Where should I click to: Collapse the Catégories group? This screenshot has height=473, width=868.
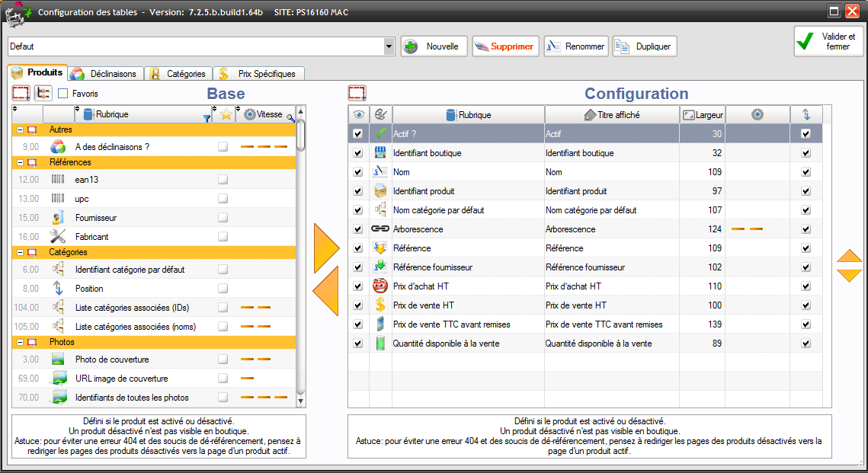[20, 252]
